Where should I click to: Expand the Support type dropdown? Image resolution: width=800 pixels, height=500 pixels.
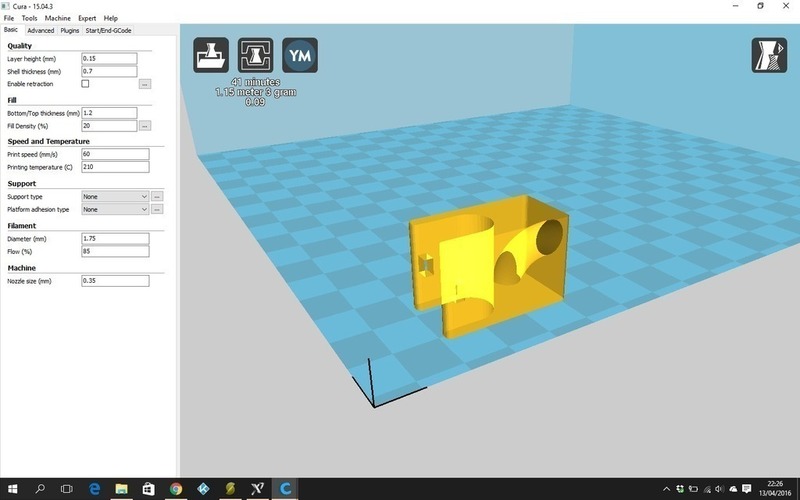pos(115,196)
